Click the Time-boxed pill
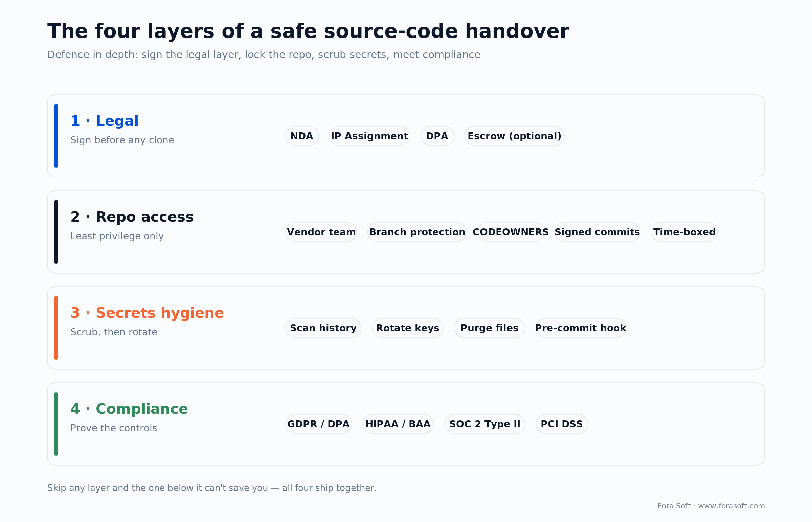Screen dimensions: 812x522 point(684,232)
